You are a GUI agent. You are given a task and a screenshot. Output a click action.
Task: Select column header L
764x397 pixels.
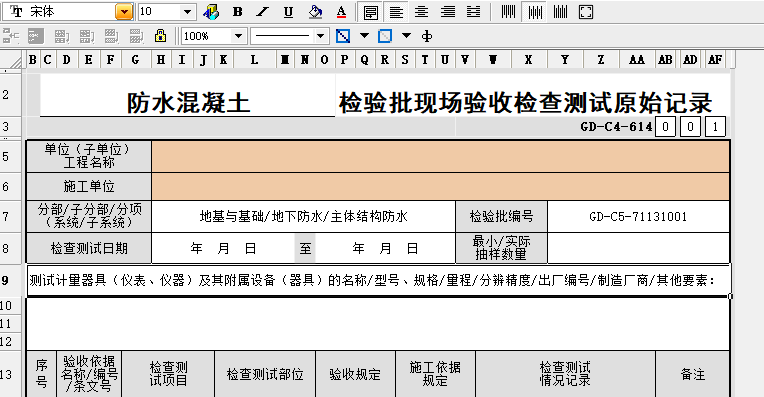coord(254,60)
